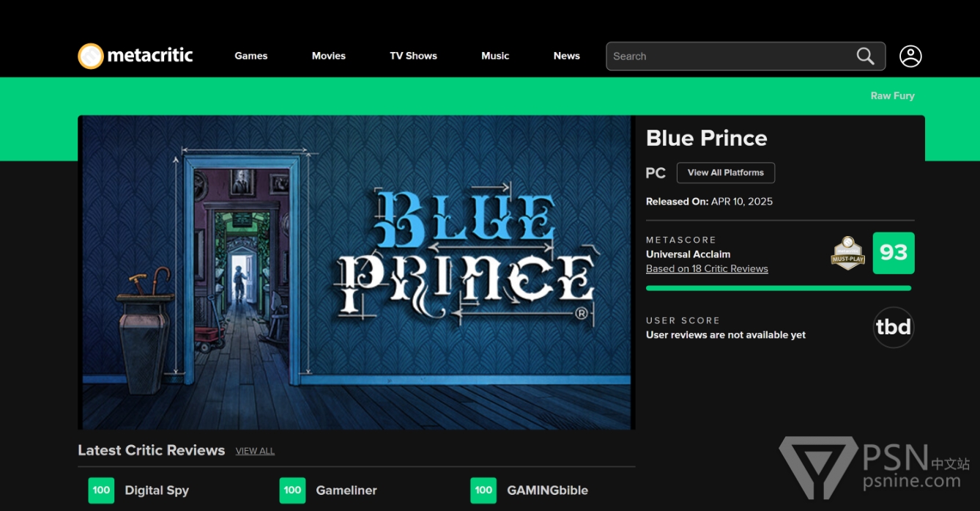Open the user account profile icon
Image resolution: width=980 pixels, height=511 pixels.
(x=910, y=56)
